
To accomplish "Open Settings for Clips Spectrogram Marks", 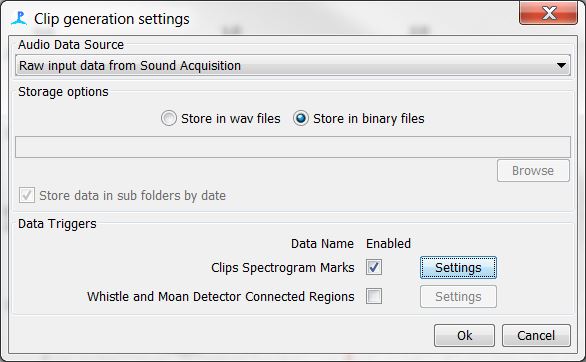I will 458,267.
